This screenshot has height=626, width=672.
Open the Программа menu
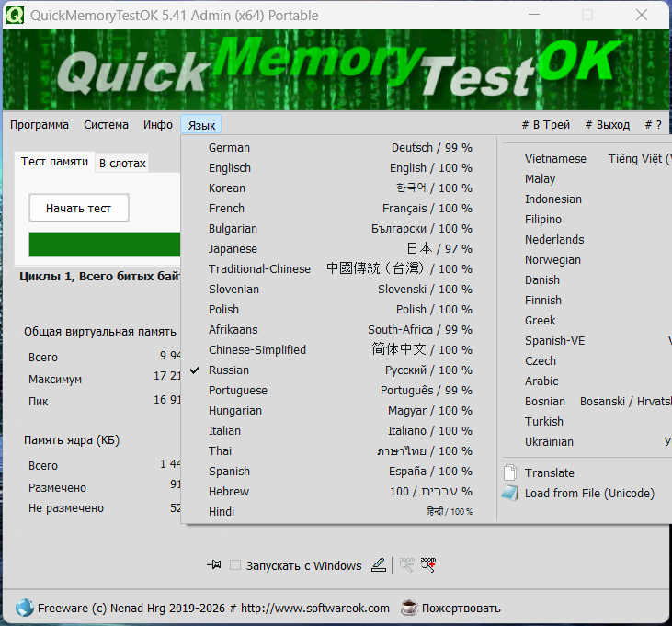coord(40,125)
